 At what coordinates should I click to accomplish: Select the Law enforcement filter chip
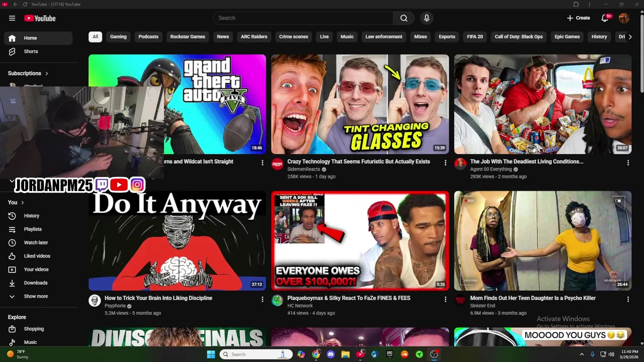click(384, 37)
